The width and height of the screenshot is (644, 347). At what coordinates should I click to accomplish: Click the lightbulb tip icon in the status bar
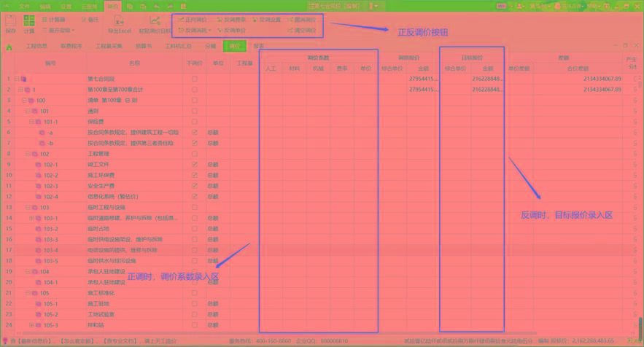[x=5, y=341]
